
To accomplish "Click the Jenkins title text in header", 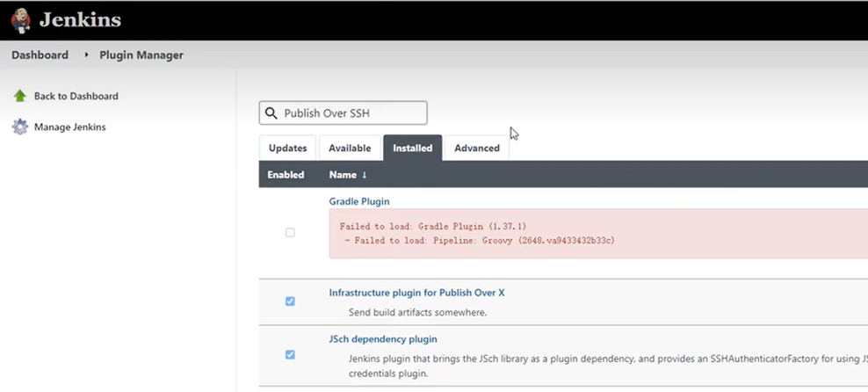I will [80, 20].
